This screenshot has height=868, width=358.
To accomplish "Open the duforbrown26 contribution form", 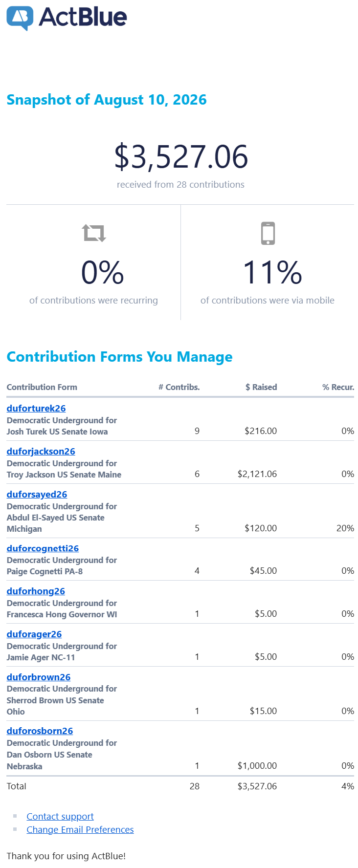I will [39, 677].
